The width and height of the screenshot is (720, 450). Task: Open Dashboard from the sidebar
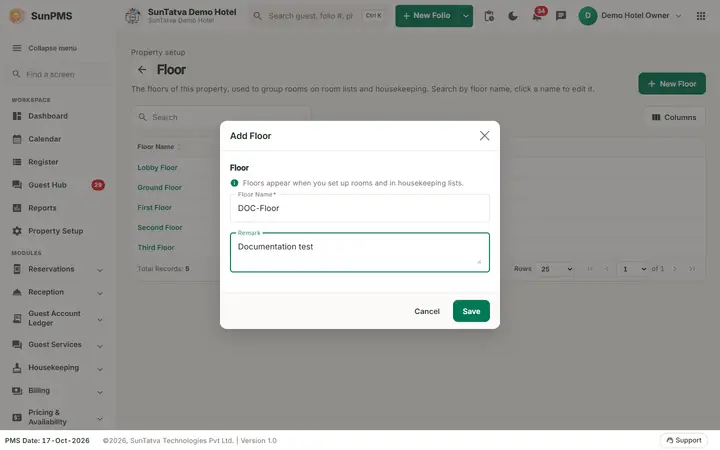pyautogui.click(x=48, y=116)
